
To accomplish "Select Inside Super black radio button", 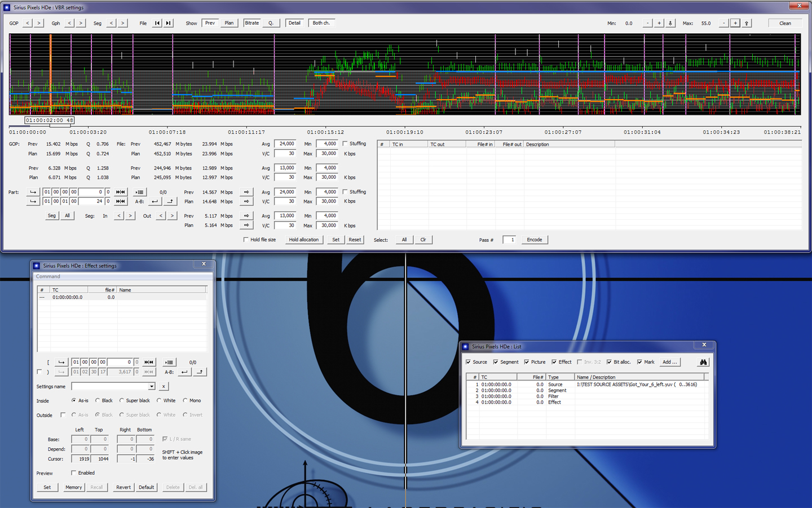I will [x=121, y=400].
